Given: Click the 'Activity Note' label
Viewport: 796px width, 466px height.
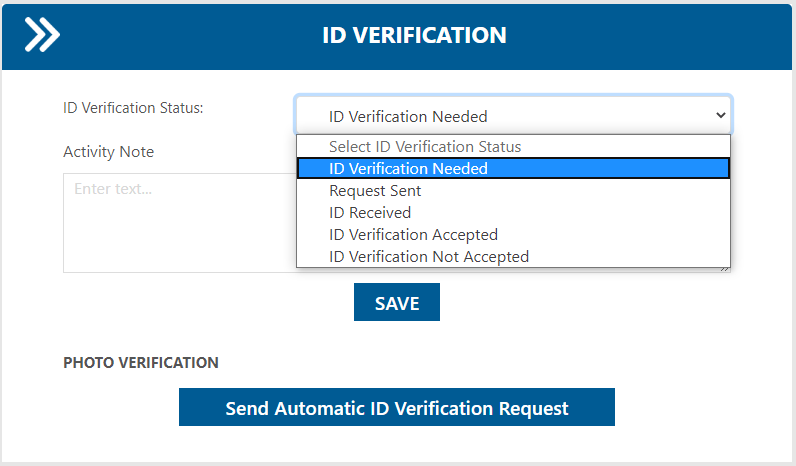Looking at the screenshot, I should point(108,152).
